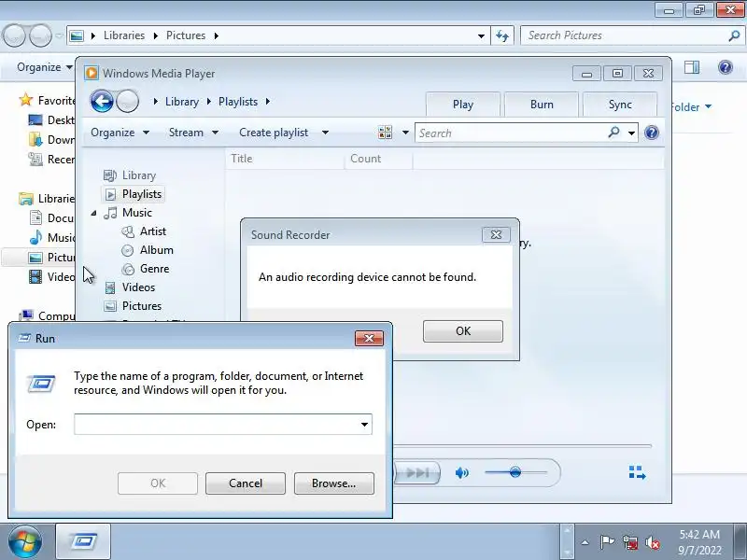Click Library in Media Player breadcrumb
Image resolution: width=747 pixels, height=560 pixels.
coord(181,102)
